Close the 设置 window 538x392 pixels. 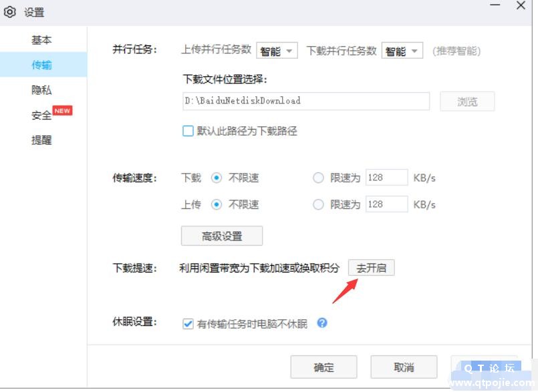pyautogui.click(x=521, y=5)
